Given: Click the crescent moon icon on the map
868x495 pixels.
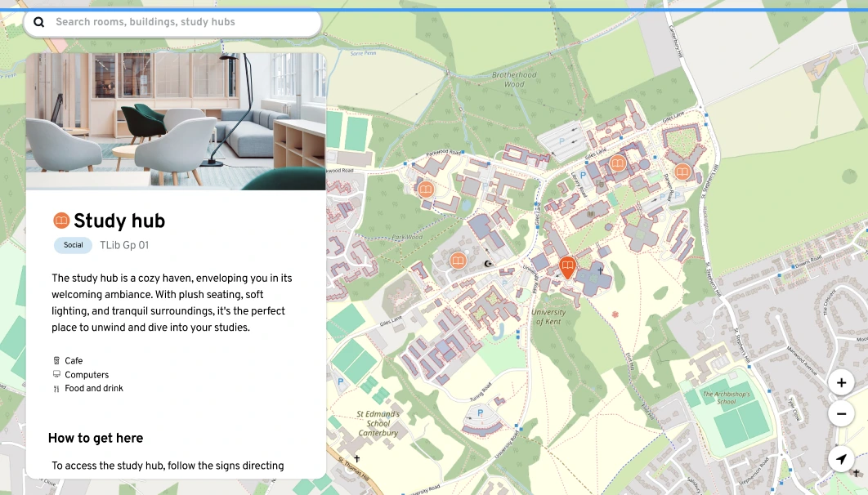Looking at the screenshot, I should tap(489, 264).
